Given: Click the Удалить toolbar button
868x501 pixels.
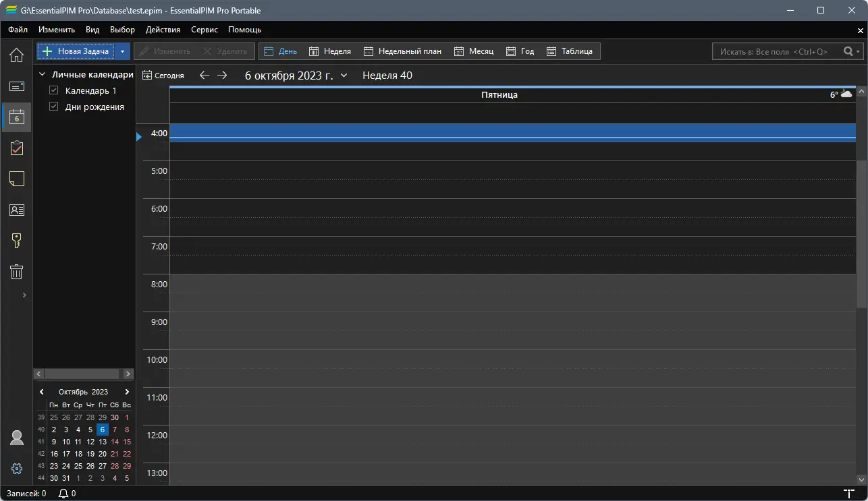Looking at the screenshot, I should [x=226, y=51].
